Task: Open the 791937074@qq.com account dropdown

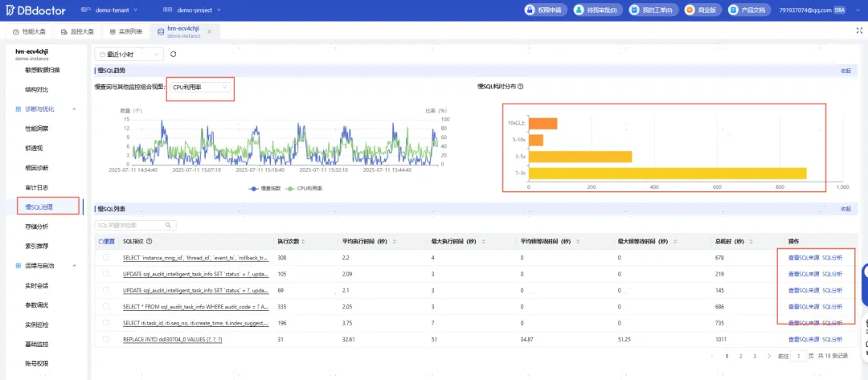Action: 821,10
